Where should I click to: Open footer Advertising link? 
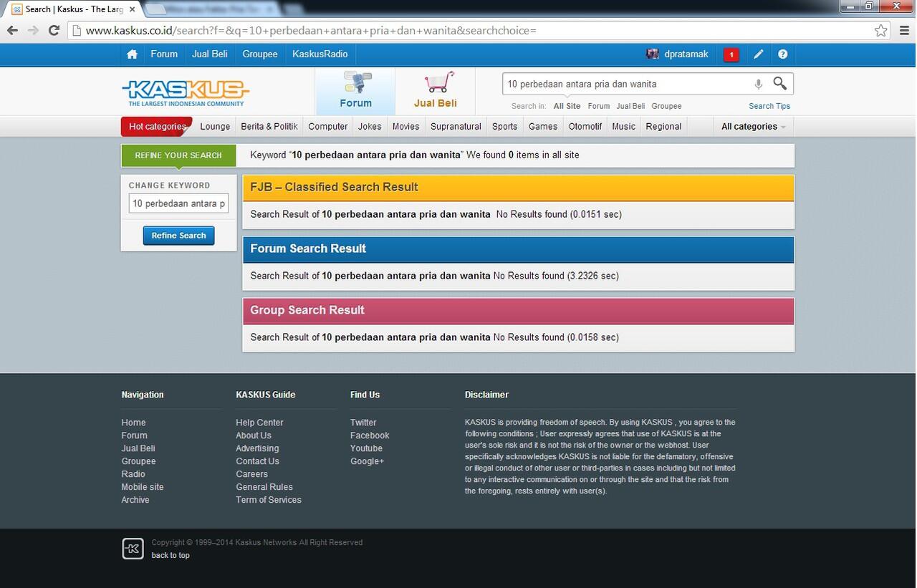pos(257,448)
